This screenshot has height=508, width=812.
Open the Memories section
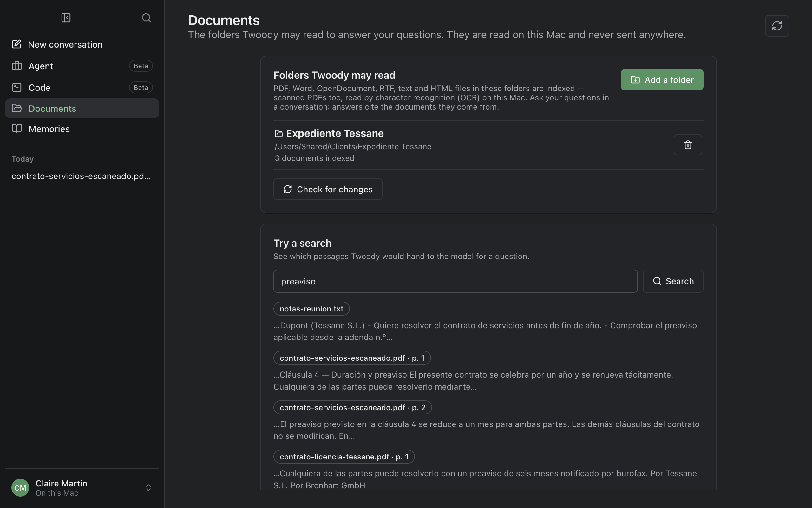coord(82,129)
